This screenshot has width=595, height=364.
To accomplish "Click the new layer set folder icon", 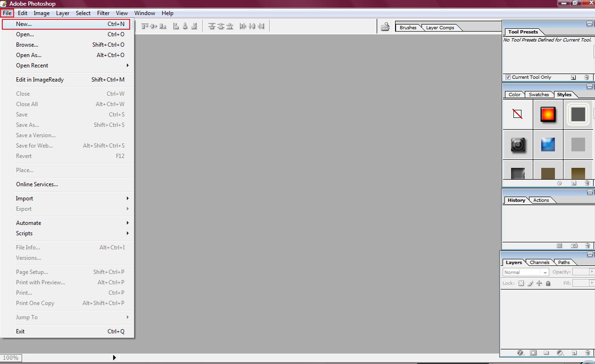I will [x=546, y=353].
